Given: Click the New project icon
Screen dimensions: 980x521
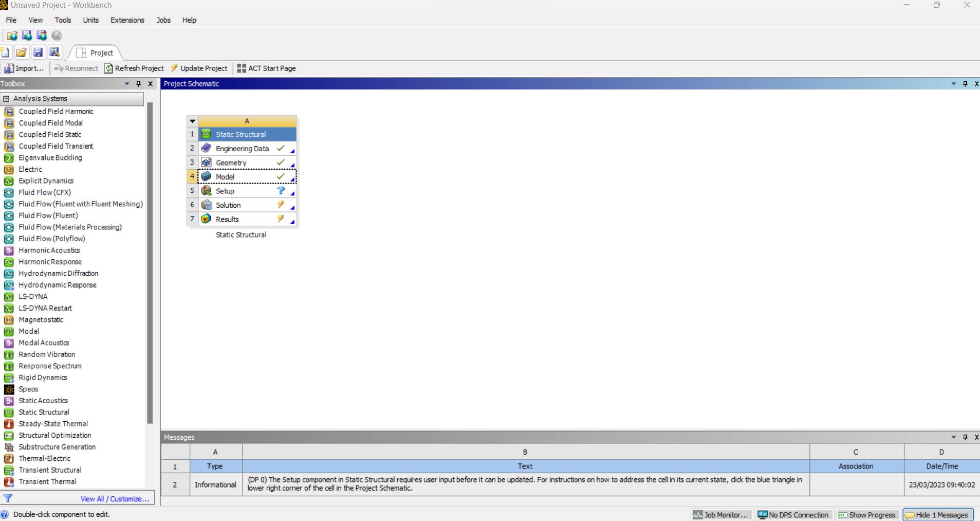Looking at the screenshot, I should click(x=5, y=52).
